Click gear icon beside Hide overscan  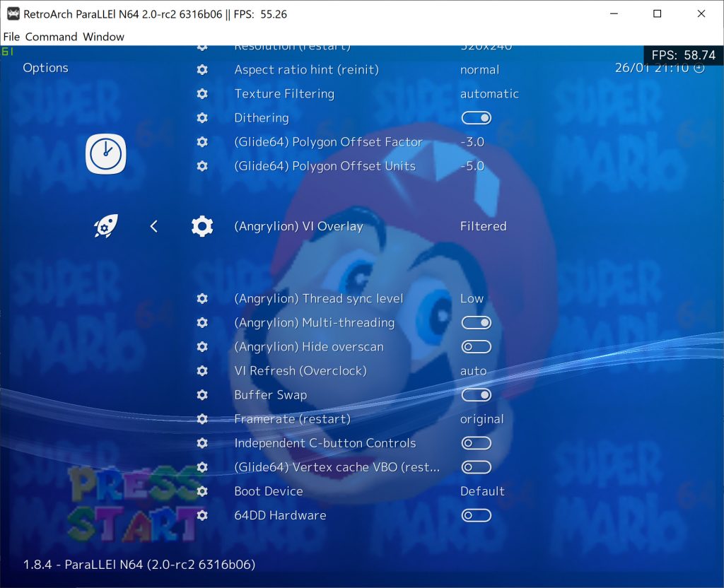[202, 346]
